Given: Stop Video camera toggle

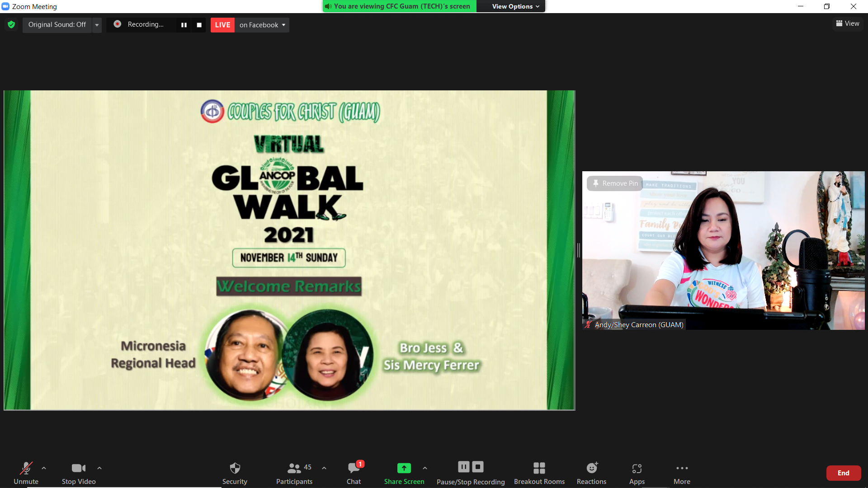Looking at the screenshot, I should pyautogui.click(x=79, y=473).
